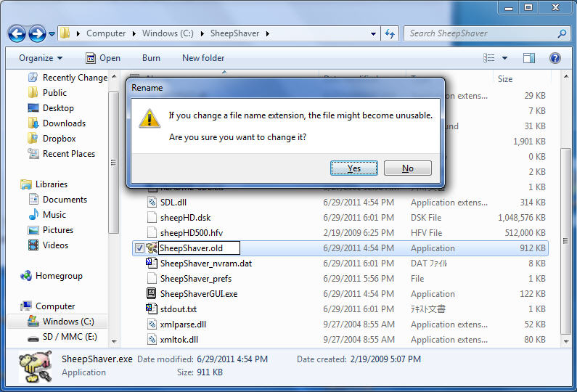Expand arrow after Windows (C:) breadcrumb
Image resolution: width=577 pixels, height=392 pixels.
pyautogui.click(x=202, y=33)
